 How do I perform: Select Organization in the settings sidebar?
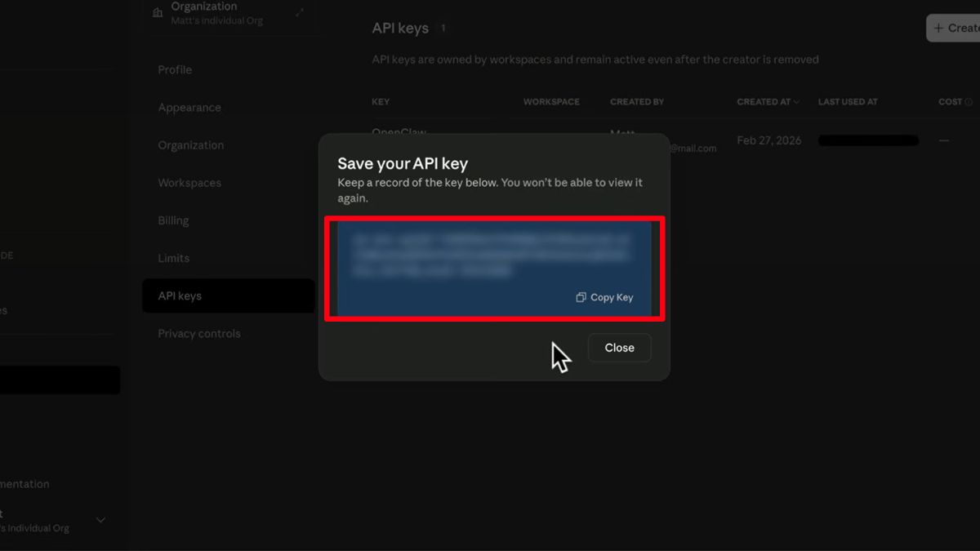click(190, 145)
